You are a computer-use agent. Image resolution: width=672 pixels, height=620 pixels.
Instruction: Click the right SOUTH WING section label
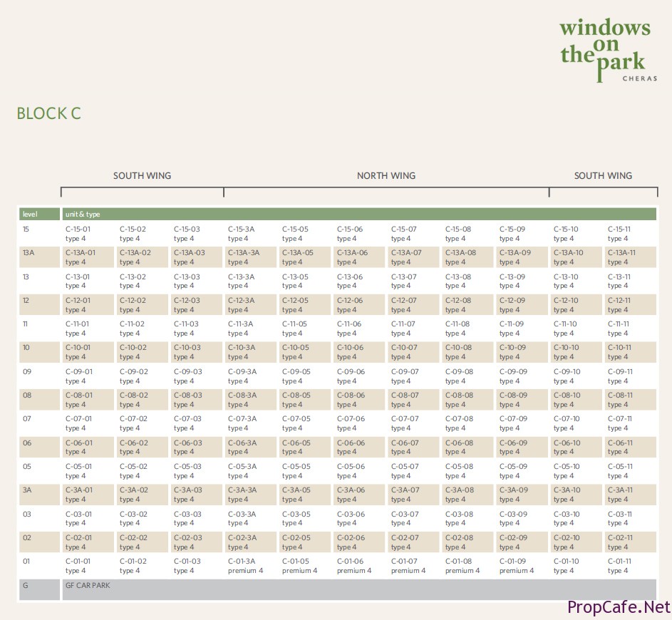[x=603, y=175]
